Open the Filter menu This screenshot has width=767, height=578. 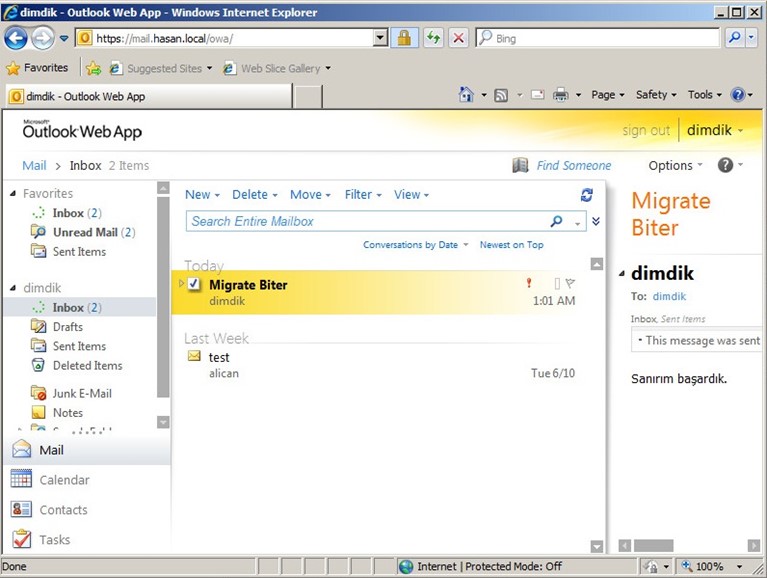363,195
